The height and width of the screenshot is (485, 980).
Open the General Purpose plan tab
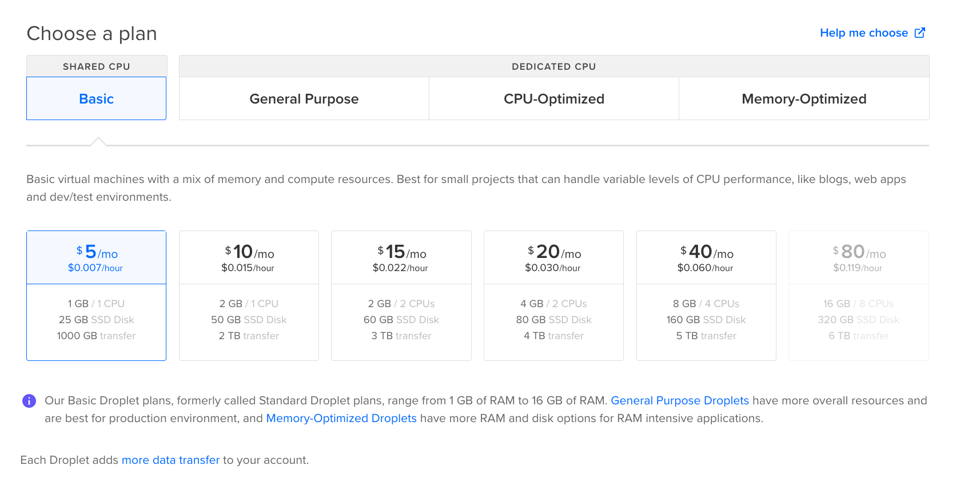point(304,98)
